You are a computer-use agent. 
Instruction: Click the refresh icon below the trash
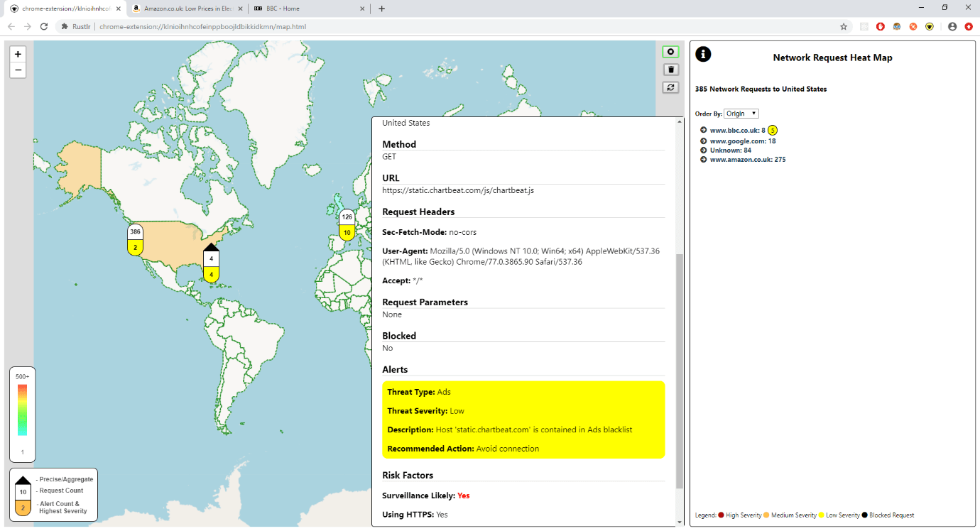pos(670,87)
